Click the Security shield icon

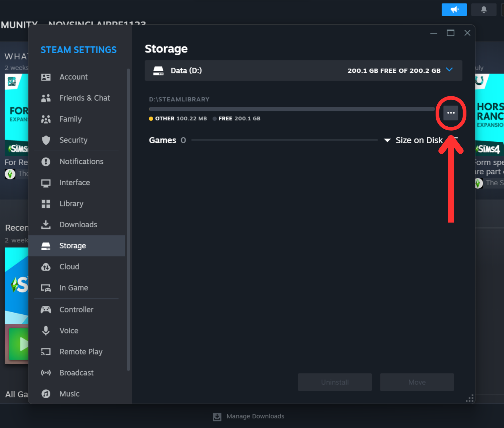click(46, 140)
